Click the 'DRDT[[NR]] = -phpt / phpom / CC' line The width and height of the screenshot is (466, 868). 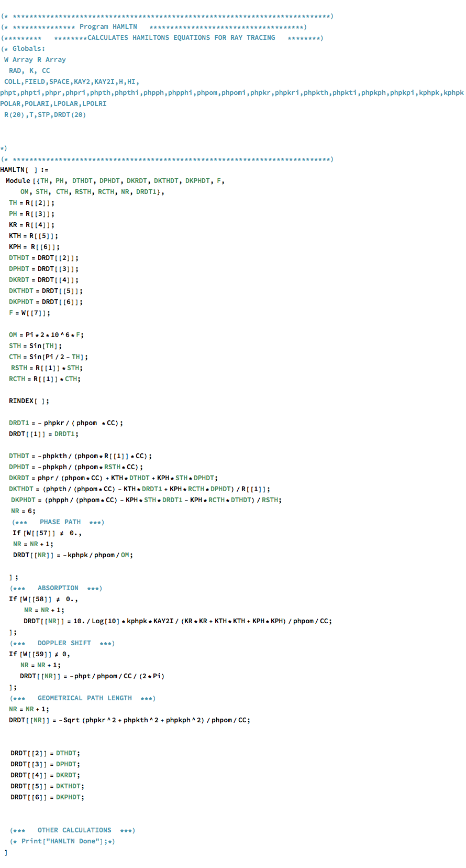pyautogui.click(x=93, y=676)
